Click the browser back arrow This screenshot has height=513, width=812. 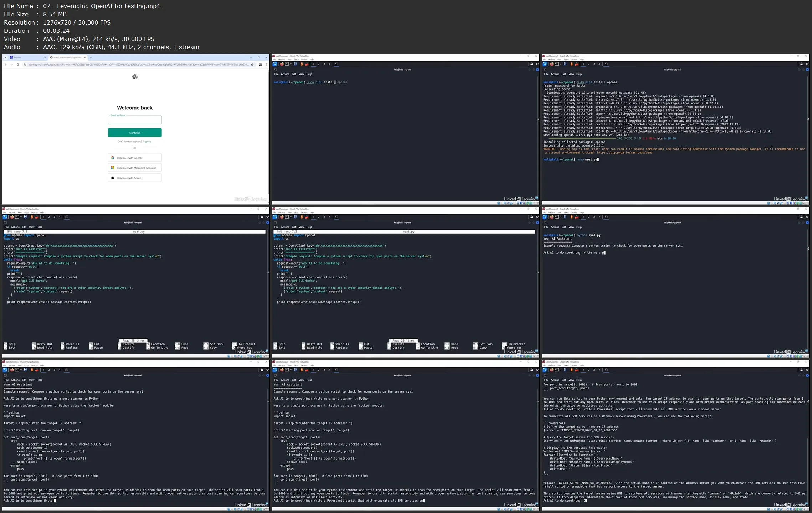click(x=6, y=65)
